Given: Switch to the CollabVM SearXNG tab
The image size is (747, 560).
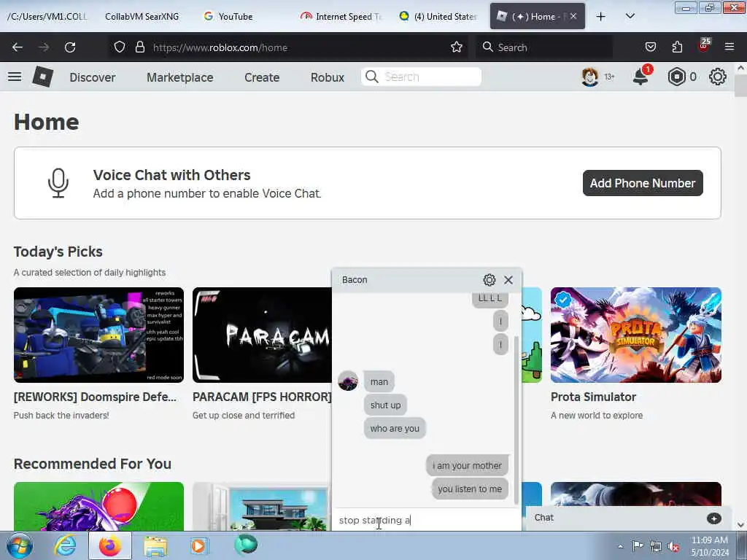Looking at the screenshot, I should click(x=142, y=16).
